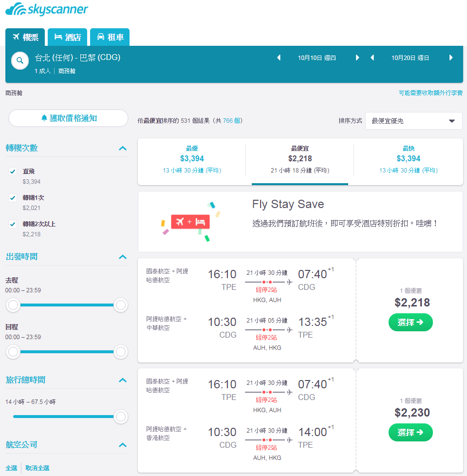The height and width of the screenshot is (476, 467).
Task: Go to next departure date after 10月10日
Action: 357,57
